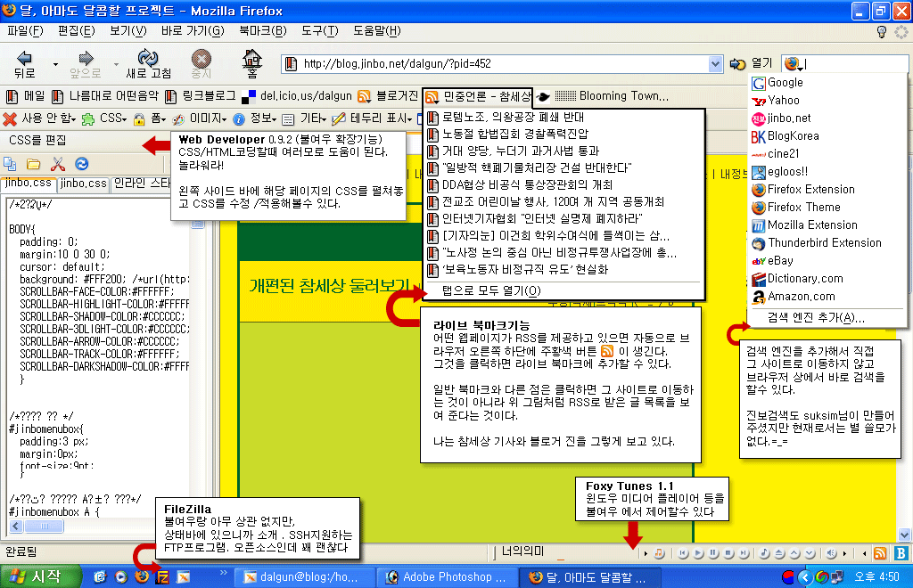913x588 pixels.
Task: Click the blue B icon in status bar
Action: [901, 553]
